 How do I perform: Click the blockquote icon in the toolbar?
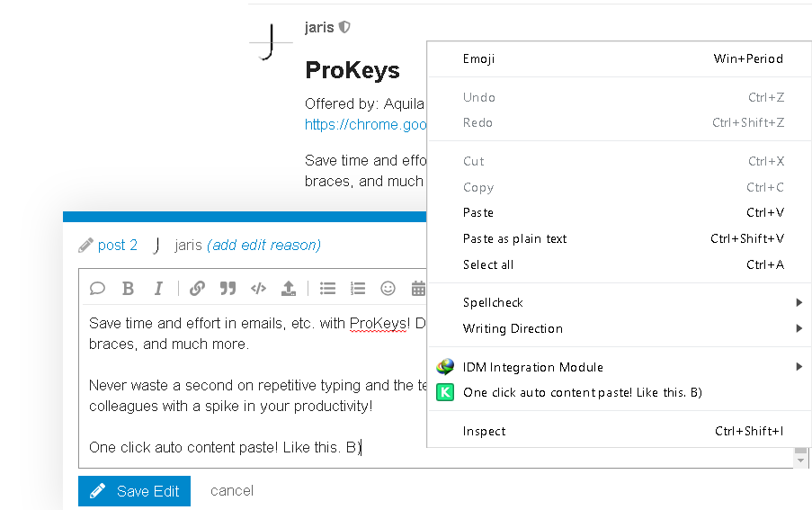click(228, 289)
